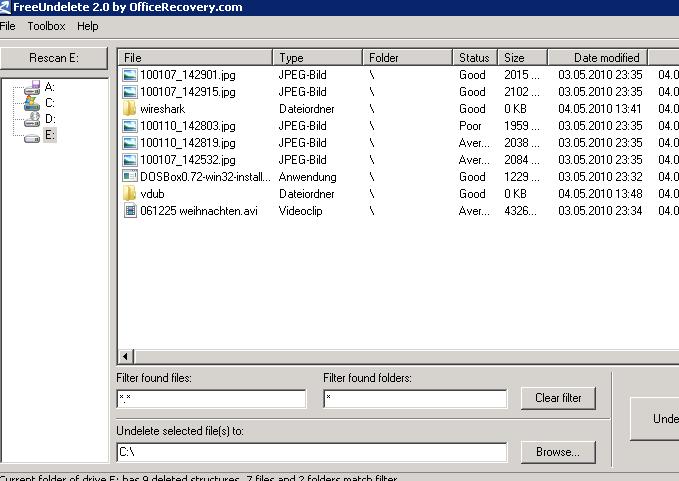Viewport: 679px width, 481px height.
Task: Click Anwendung type cell
Action: point(307,177)
